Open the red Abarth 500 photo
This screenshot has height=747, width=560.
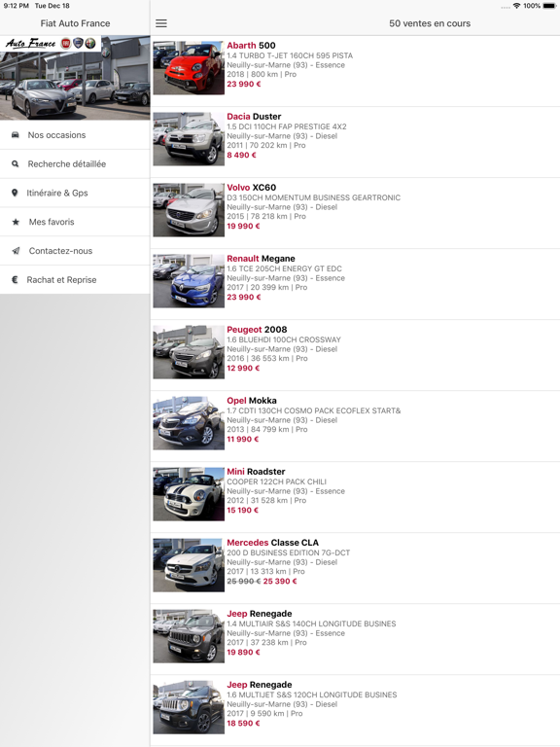[189, 68]
